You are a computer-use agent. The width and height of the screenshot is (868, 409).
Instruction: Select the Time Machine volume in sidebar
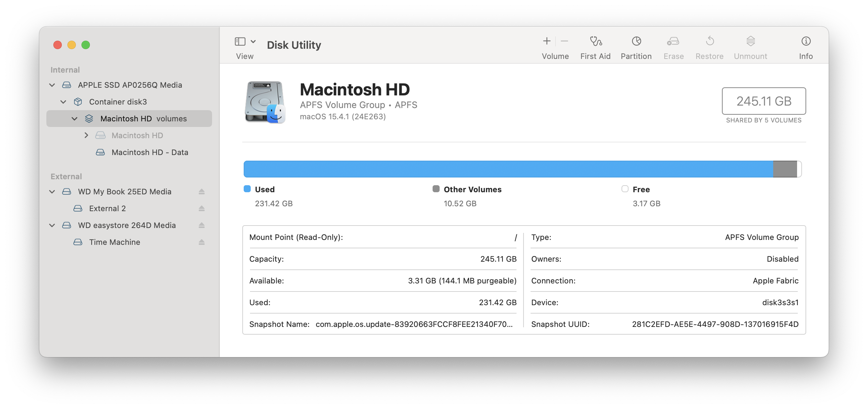pos(114,242)
